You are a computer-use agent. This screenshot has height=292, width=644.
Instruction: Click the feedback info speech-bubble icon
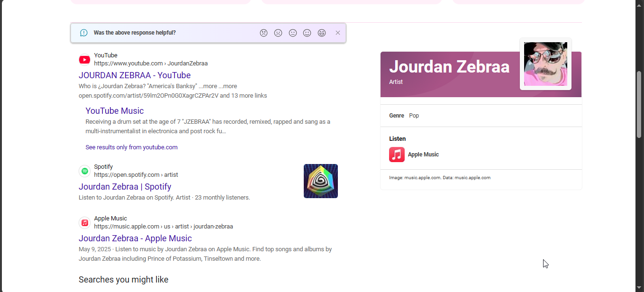(84, 33)
